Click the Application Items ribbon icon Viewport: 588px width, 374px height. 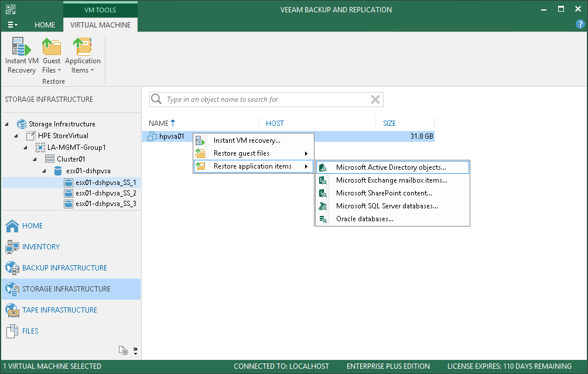[83, 56]
